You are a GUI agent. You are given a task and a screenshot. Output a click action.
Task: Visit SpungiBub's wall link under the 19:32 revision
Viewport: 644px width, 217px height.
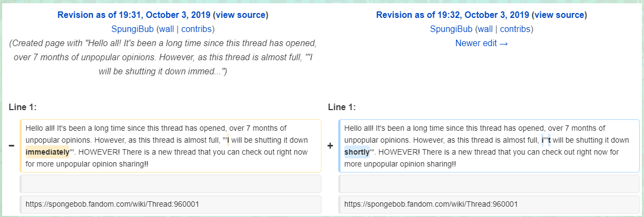[x=486, y=29]
